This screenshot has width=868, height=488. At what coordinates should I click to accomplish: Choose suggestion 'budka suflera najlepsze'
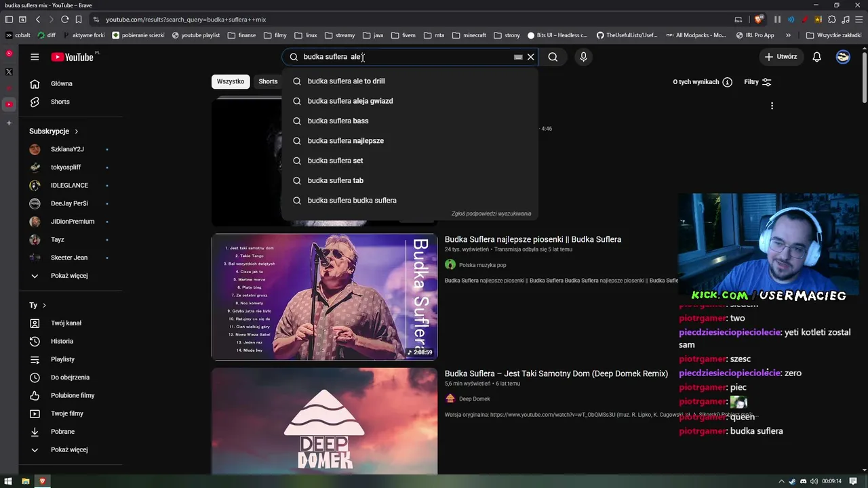(410, 141)
